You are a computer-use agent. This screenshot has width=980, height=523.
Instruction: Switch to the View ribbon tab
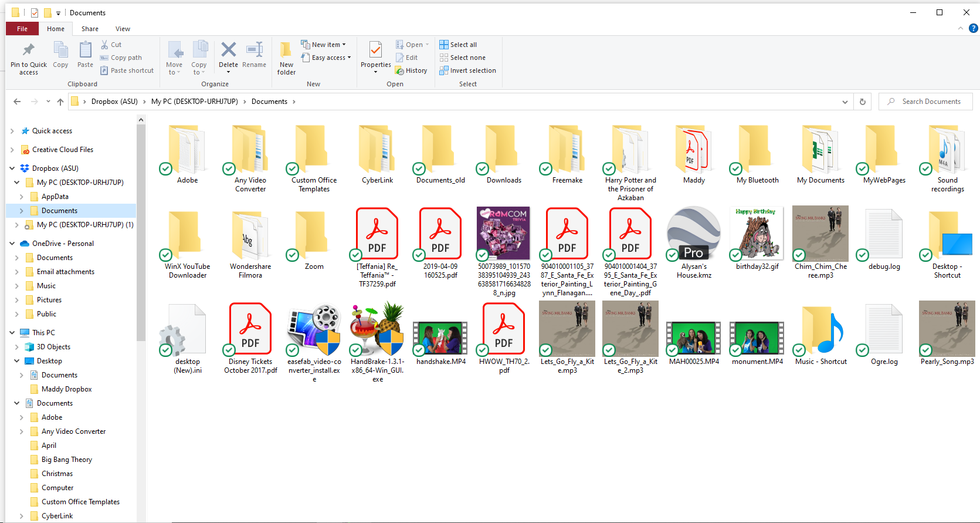(x=123, y=29)
